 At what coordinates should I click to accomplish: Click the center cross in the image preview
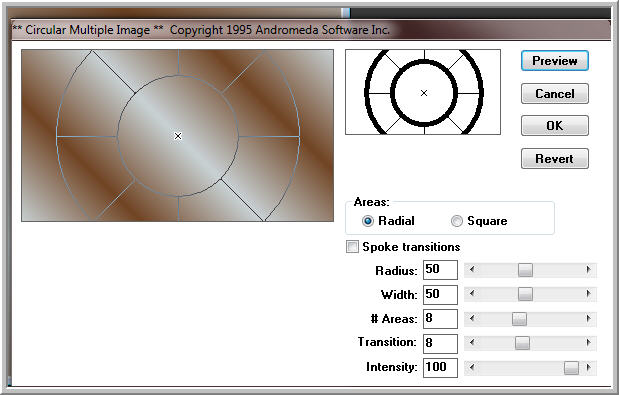tap(178, 136)
